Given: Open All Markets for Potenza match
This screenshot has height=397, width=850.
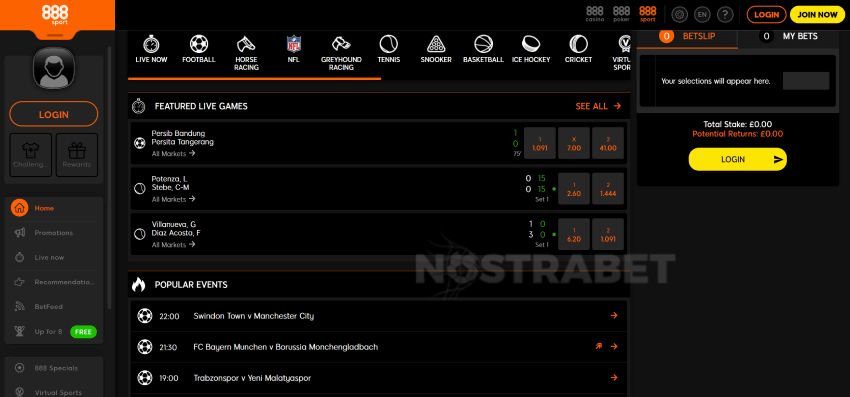Looking at the screenshot, I should click(173, 199).
